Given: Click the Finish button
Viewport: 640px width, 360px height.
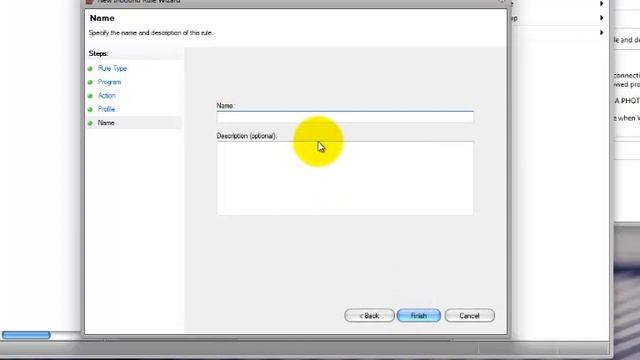Looking at the screenshot, I should [419, 316].
